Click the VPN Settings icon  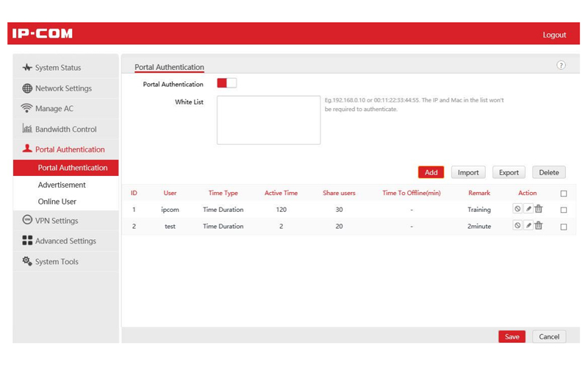pyautogui.click(x=27, y=219)
